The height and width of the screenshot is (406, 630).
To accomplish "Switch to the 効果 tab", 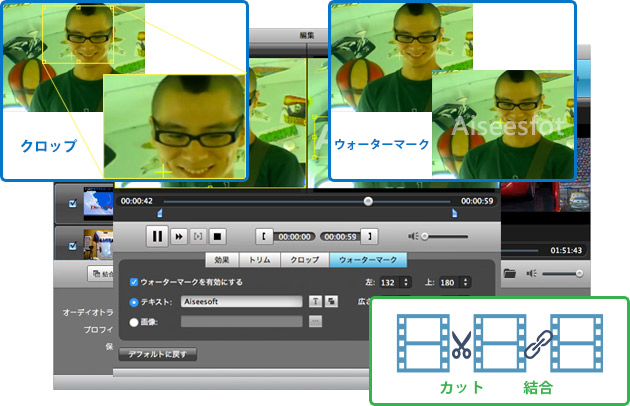I will click(220, 260).
